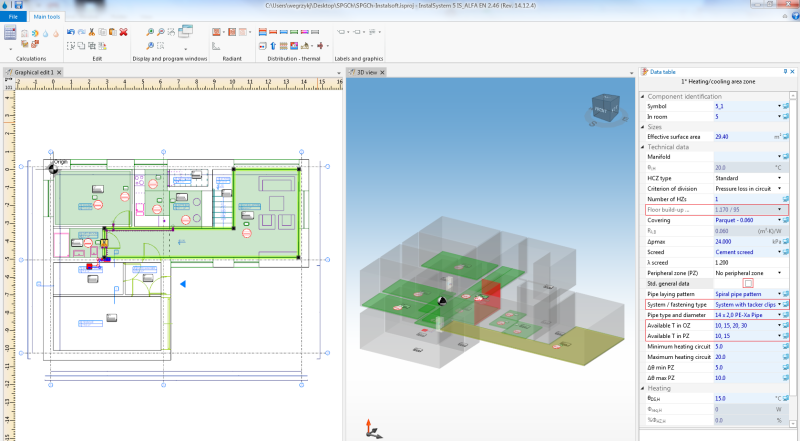Click the Zoom out magnifier icon
The height and width of the screenshot is (441, 800).
[161, 32]
